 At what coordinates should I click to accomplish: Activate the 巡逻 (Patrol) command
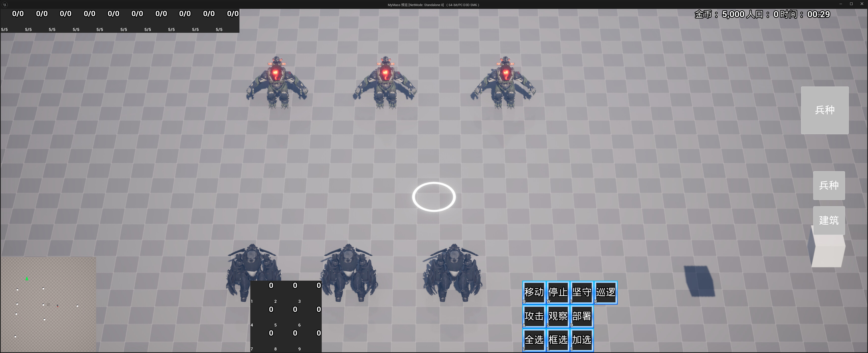[x=605, y=292]
